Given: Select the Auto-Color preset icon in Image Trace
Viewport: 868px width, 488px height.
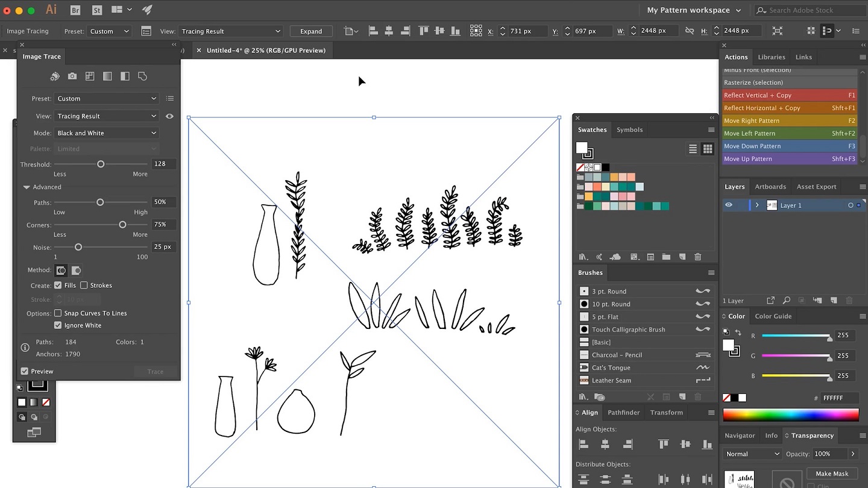Looking at the screenshot, I should tap(55, 76).
